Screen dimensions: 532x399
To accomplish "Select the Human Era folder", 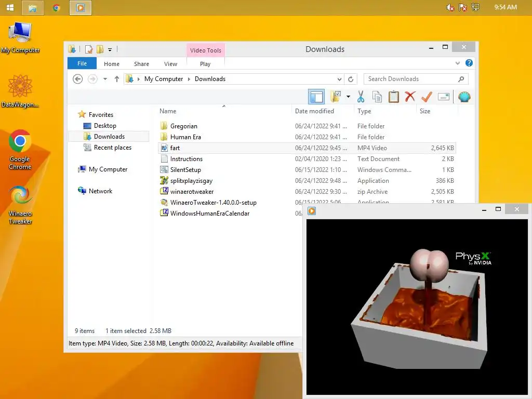I will [185, 137].
